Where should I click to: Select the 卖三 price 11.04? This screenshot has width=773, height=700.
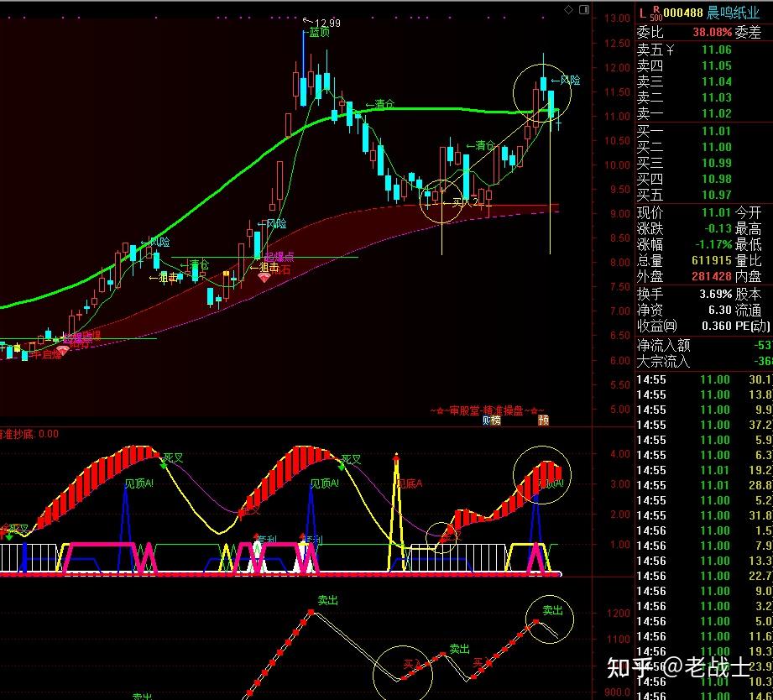click(717, 81)
